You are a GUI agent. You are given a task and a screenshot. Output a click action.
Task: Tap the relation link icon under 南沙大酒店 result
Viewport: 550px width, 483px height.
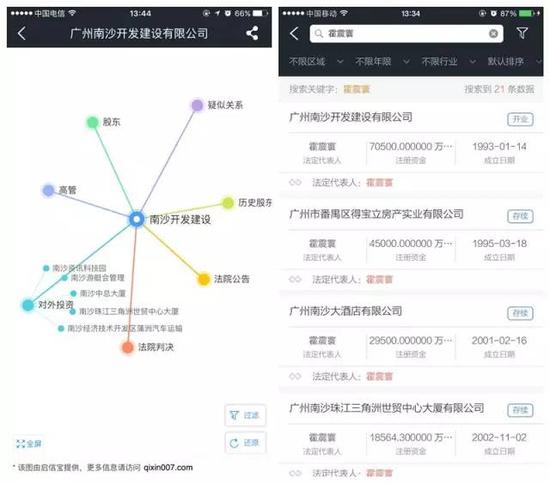click(x=295, y=376)
